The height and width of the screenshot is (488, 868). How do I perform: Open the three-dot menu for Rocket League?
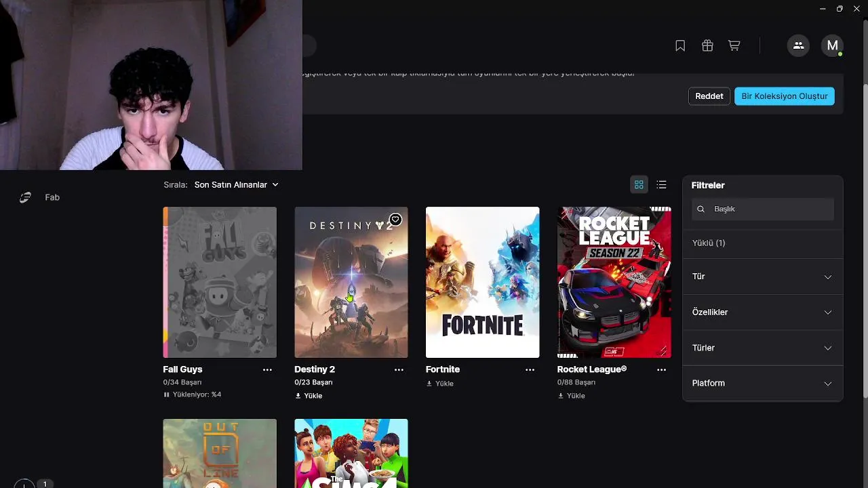pos(661,369)
